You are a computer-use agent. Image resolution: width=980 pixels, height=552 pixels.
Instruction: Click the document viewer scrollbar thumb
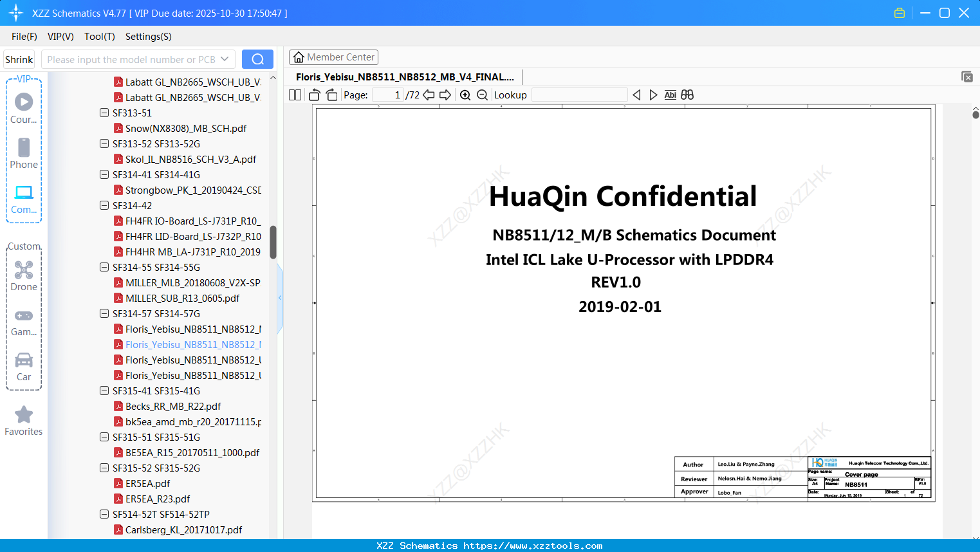pos(975,115)
